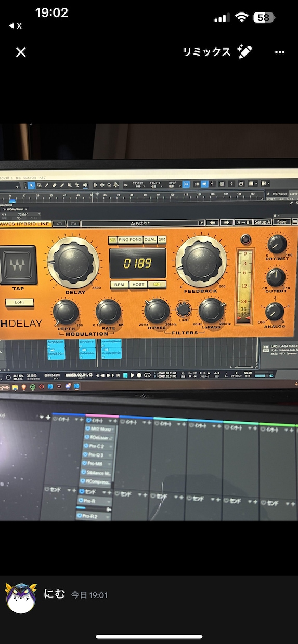
Task: Adjust the DRY/WET mix knob
Action: [x=276, y=244]
